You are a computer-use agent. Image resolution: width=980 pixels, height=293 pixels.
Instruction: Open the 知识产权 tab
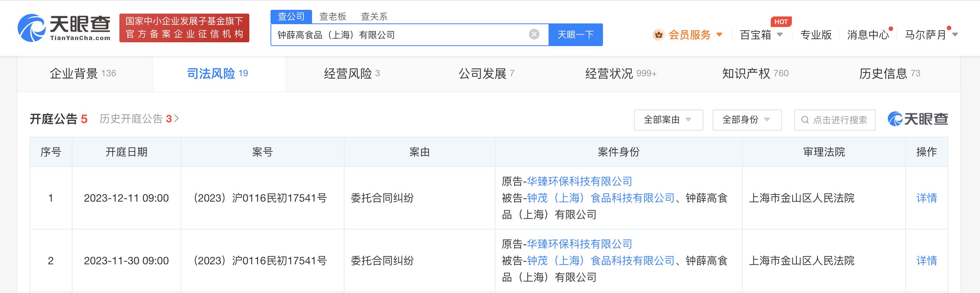click(x=755, y=74)
